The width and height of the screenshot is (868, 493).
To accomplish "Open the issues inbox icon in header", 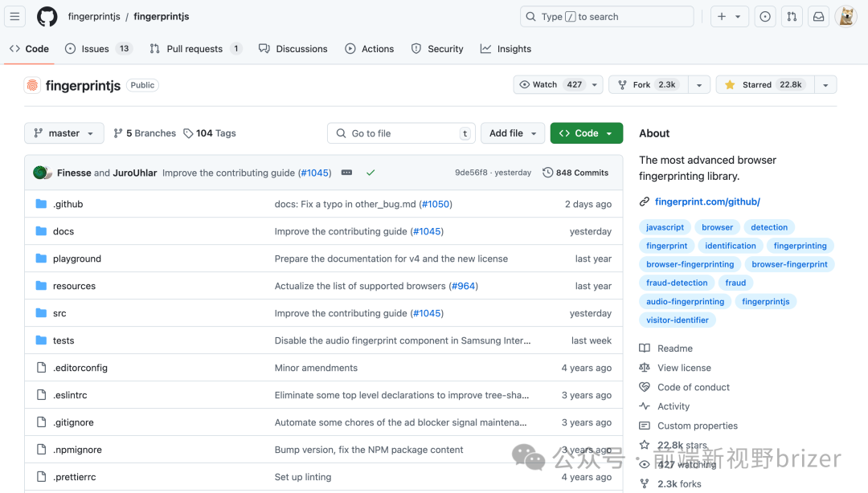I will (x=765, y=16).
